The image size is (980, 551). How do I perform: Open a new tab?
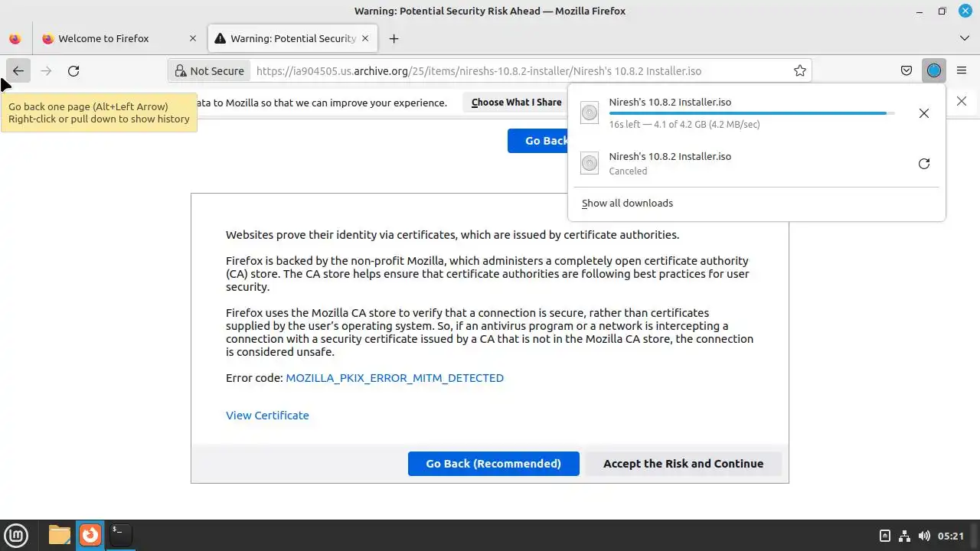click(x=394, y=38)
